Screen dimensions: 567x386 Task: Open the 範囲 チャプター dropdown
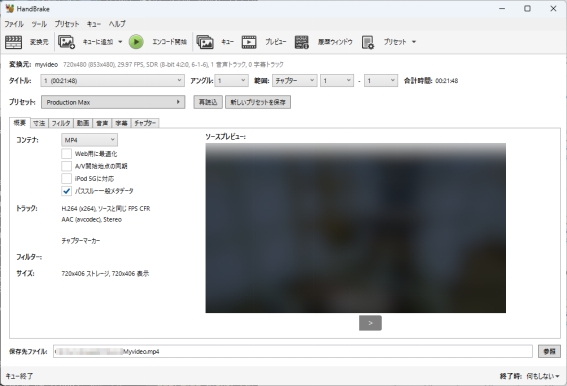295,81
